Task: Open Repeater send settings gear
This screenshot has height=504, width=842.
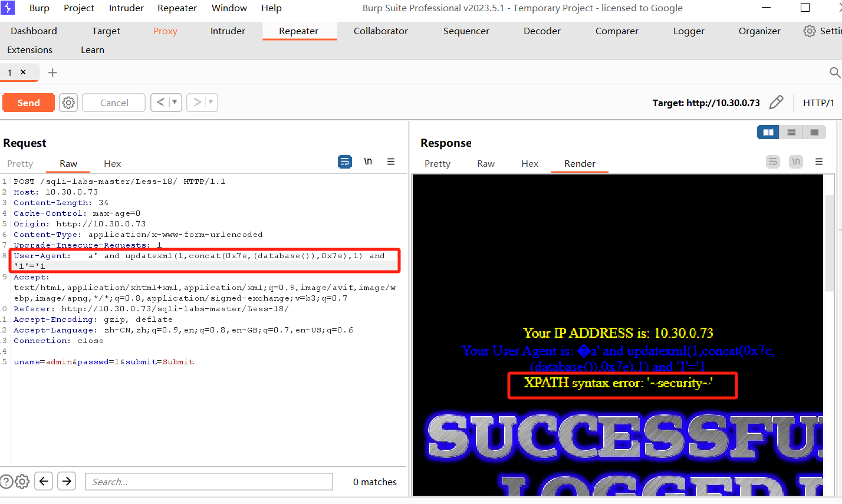Action: [68, 103]
